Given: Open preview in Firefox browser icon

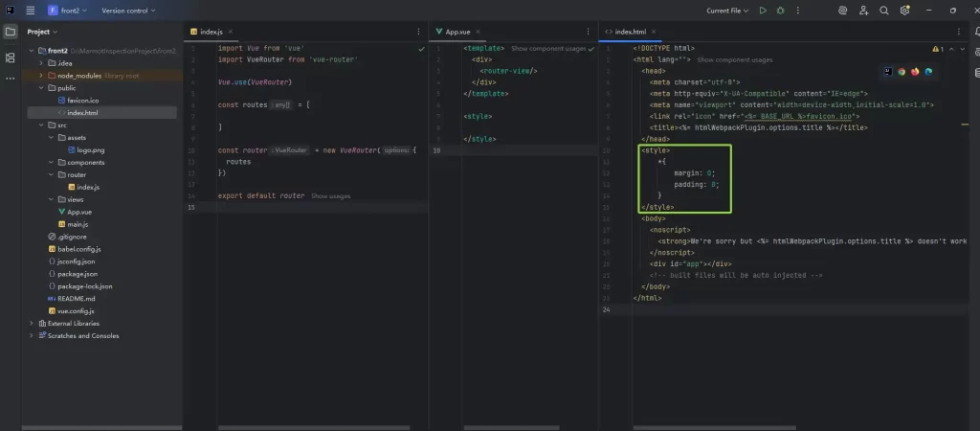Looking at the screenshot, I should (x=915, y=71).
